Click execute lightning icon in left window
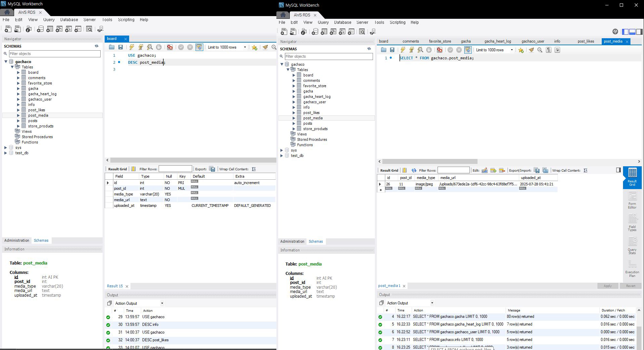644x350 pixels. (132, 47)
